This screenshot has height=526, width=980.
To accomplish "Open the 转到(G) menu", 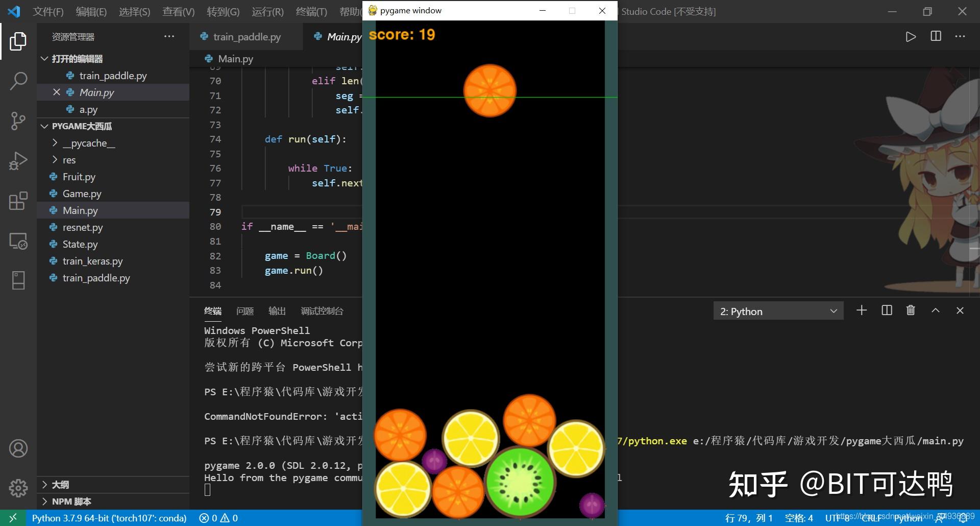I will click(x=223, y=11).
